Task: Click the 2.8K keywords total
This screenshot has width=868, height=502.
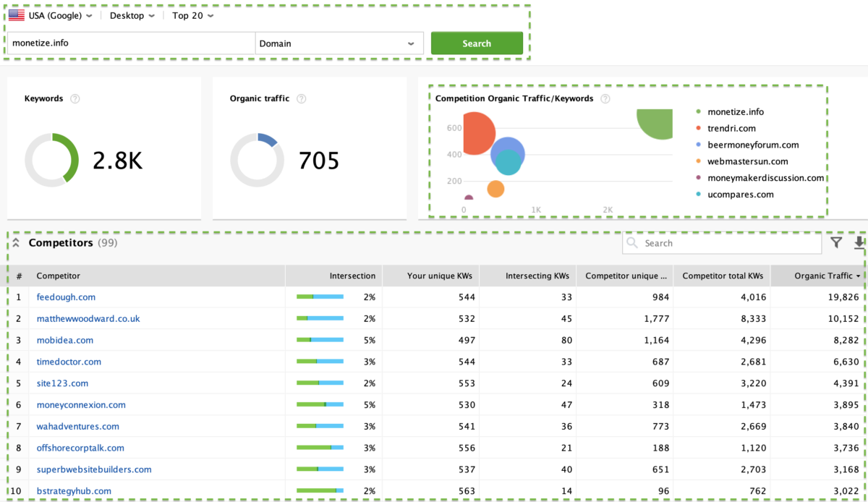Action: tap(118, 161)
